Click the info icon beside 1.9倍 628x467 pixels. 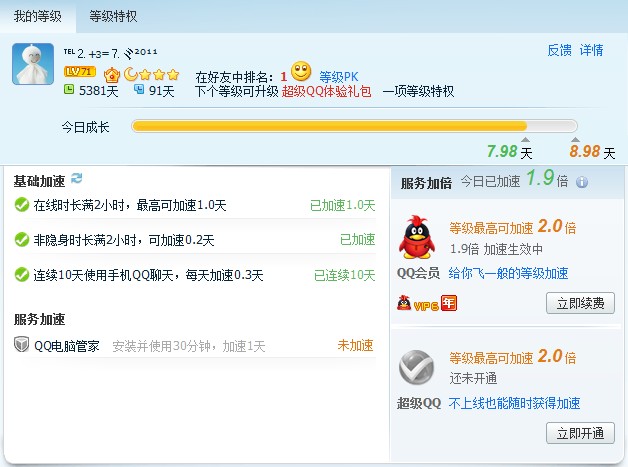(582, 182)
